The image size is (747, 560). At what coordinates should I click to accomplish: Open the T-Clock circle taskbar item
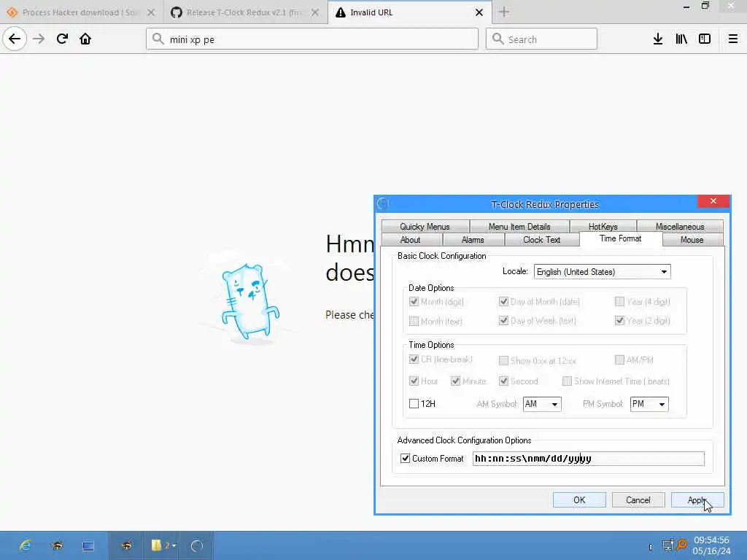(197, 545)
